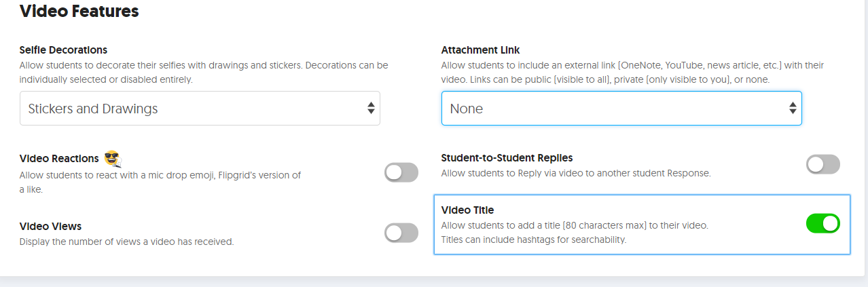Viewport: 868px width, 287px height.
Task: Open the Attachment Link None dropdown
Action: pyautogui.click(x=621, y=109)
